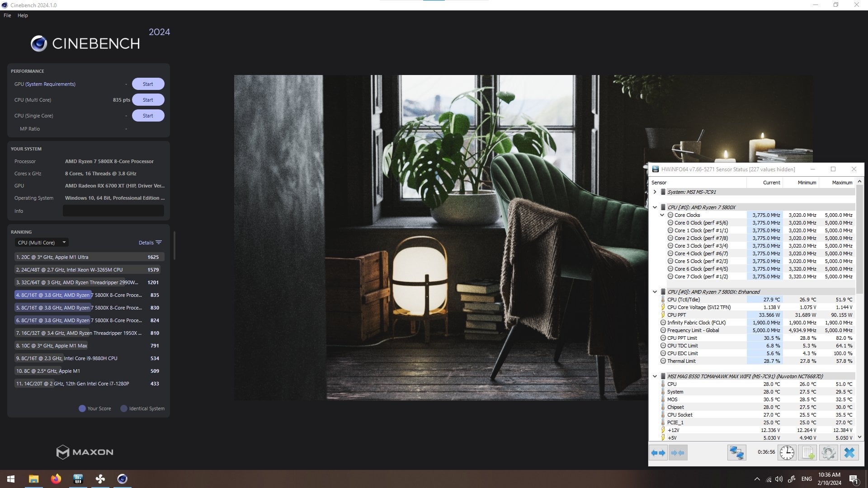Viewport: 868px width, 488px height.
Task: Open Firefox from the taskbar
Action: pyautogui.click(x=56, y=479)
